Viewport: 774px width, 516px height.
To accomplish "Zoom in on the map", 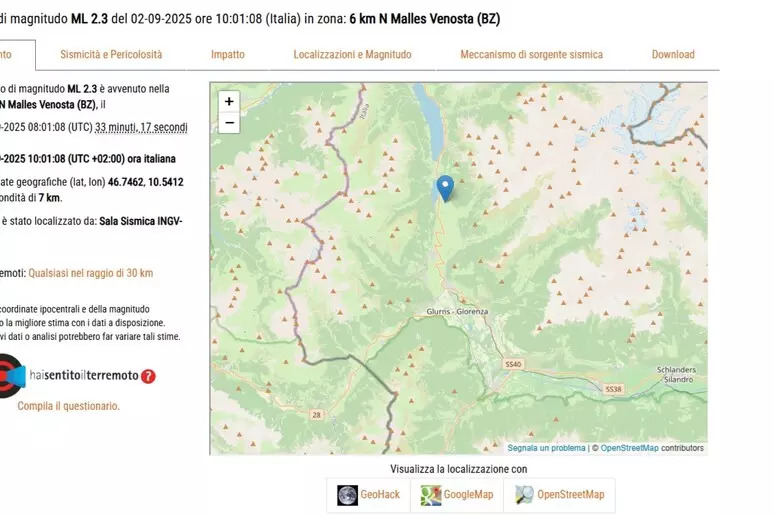I will tap(229, 101).
